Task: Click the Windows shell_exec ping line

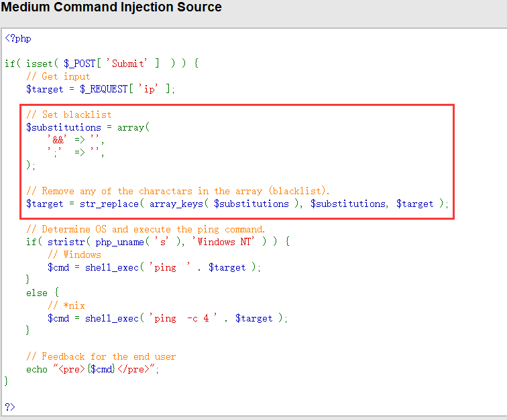Action: 154,267
